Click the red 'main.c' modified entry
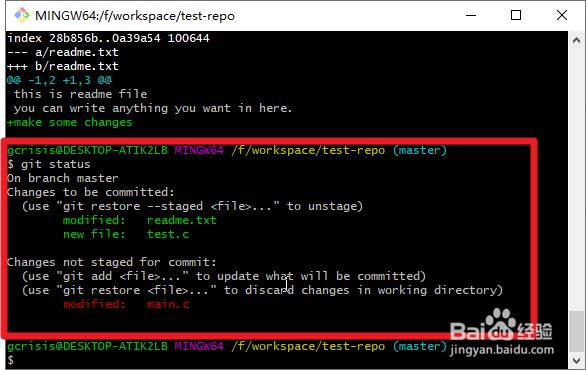The height and width of the screenshot is (370, 586). (x=168, y=304)
